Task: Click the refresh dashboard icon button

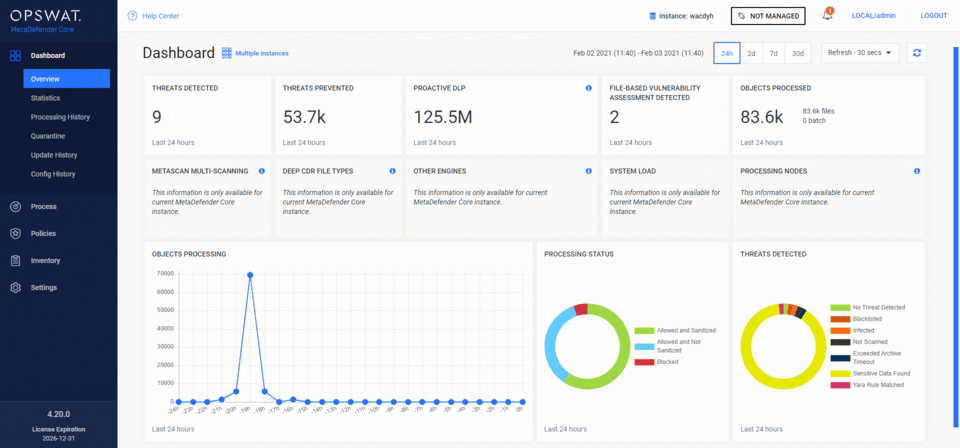Action: tap(916, 53)
